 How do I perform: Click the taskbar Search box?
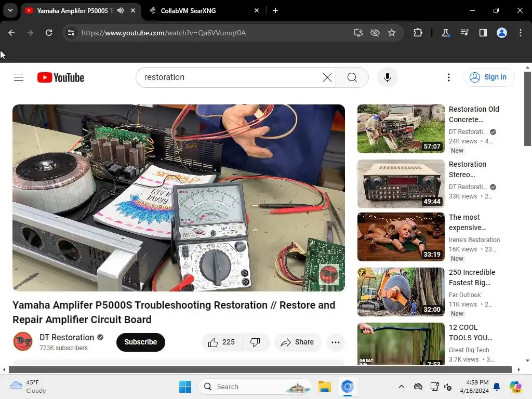tap(255, 387)
